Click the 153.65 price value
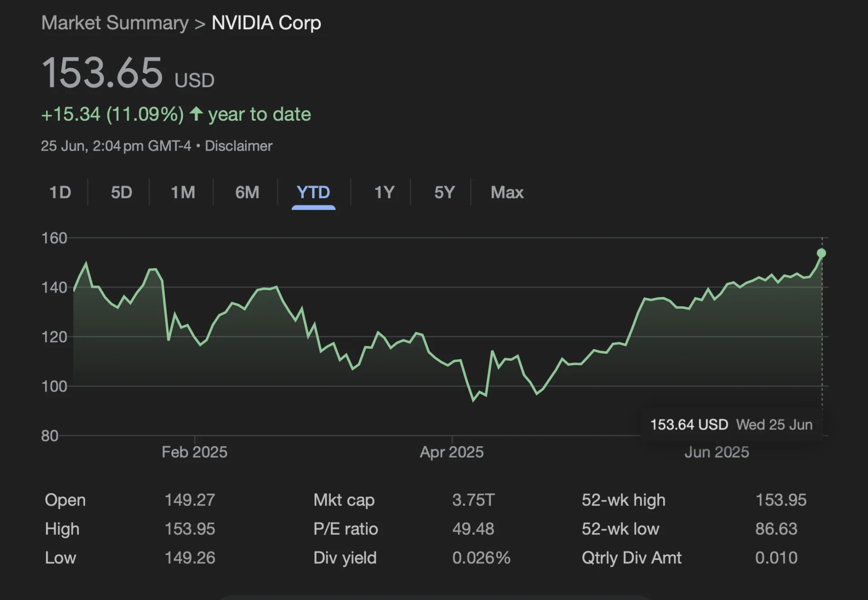 click(x=102, y=73)
